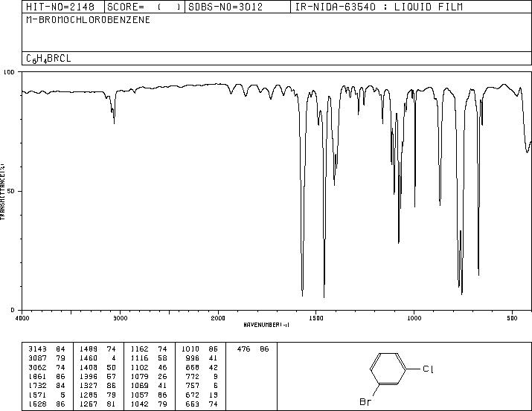Click the 1116 peak table entry

(149, 358)
